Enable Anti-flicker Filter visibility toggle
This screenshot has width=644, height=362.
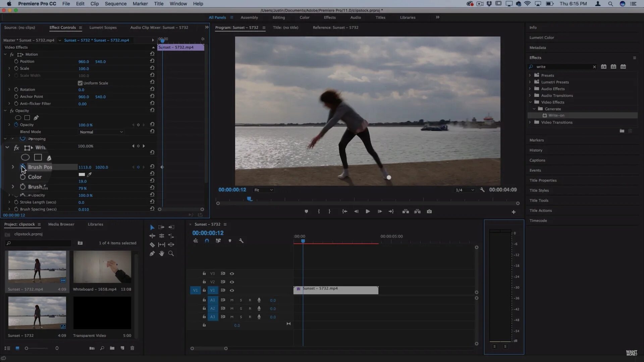point(16,104)
